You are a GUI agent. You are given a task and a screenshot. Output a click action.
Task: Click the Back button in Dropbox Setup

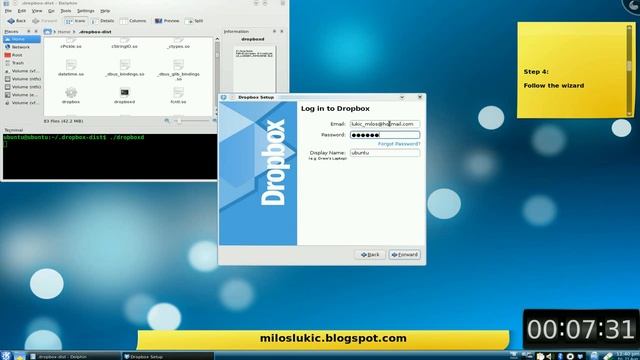370,254
